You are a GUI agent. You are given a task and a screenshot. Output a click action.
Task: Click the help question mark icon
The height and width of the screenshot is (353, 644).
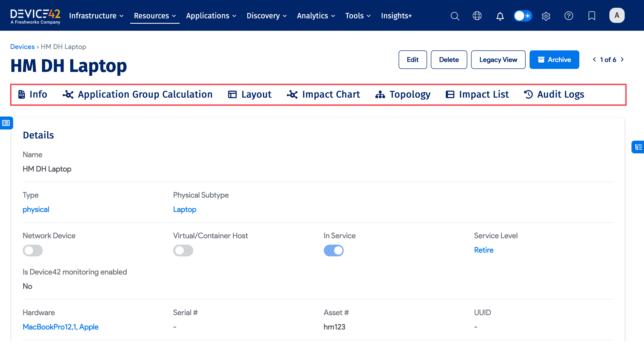click(x=569, y=16)
